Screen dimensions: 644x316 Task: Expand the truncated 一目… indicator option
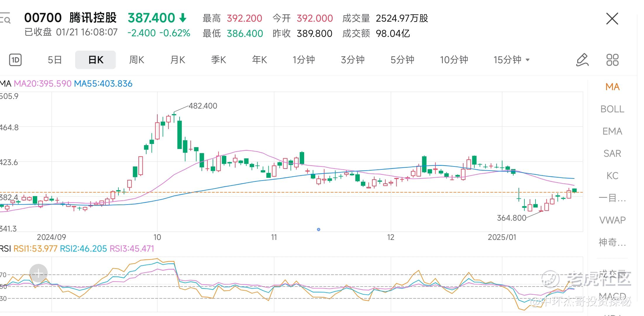[x=612, y=198]
